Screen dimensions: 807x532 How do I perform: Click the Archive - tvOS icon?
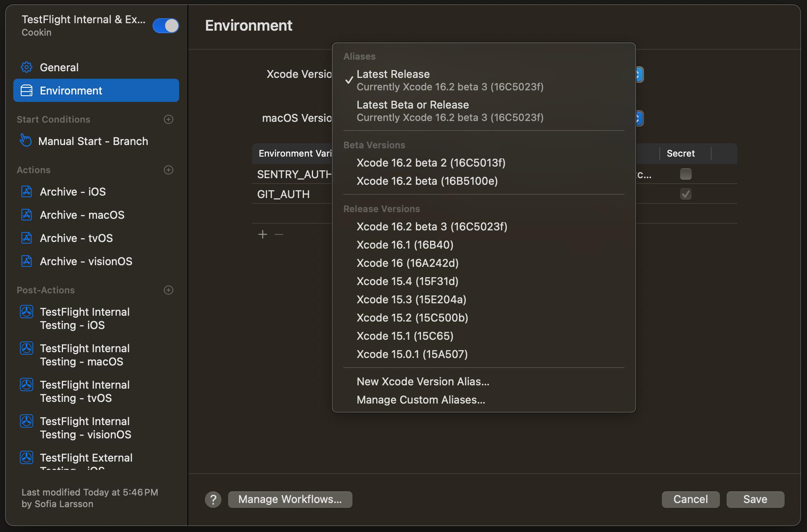click(27, 238)
